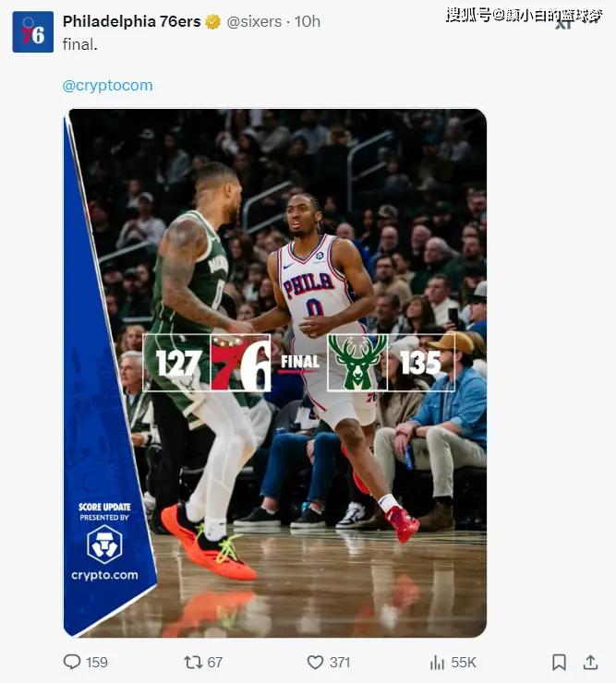Bookmark this tweet

pos(559,662)
